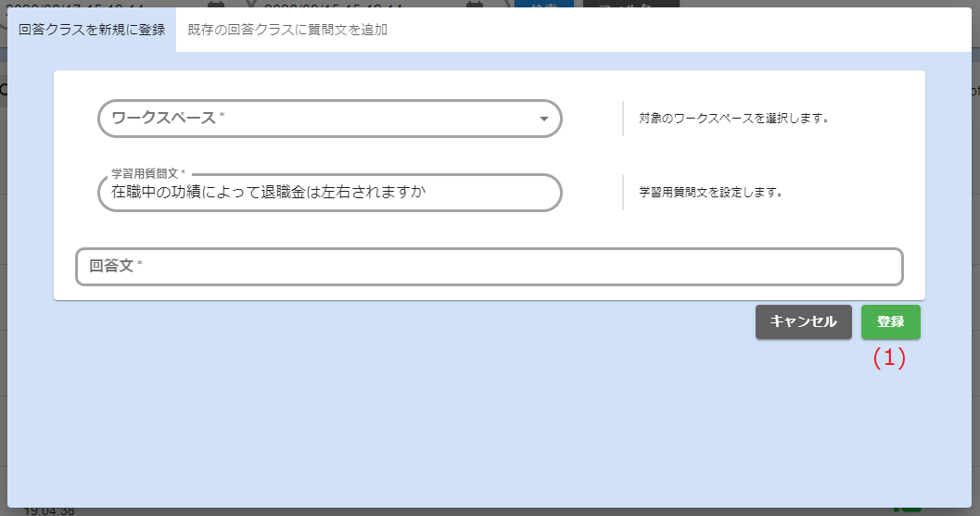Select the ワークスペース combo box field
980x516 pixels.
315,119
